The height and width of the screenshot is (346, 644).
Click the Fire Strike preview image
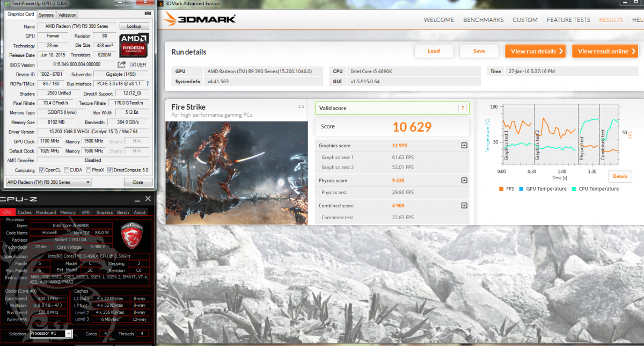[237, 172]
